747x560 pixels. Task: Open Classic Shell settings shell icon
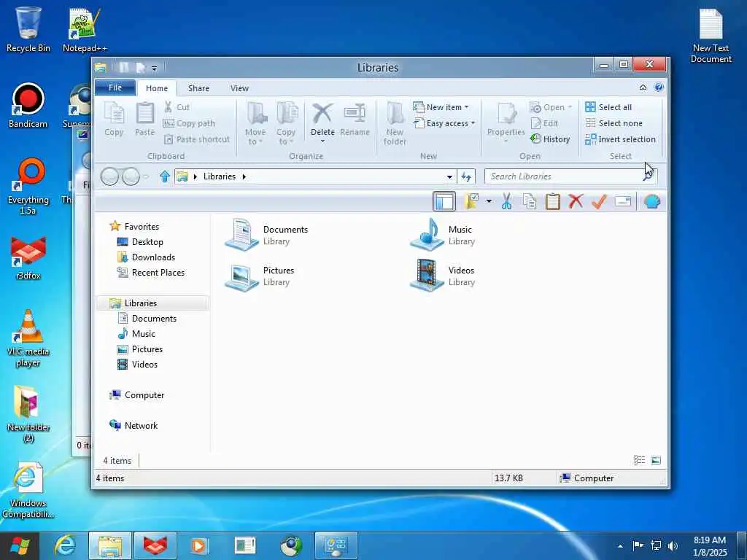click(x=651, y=201)
